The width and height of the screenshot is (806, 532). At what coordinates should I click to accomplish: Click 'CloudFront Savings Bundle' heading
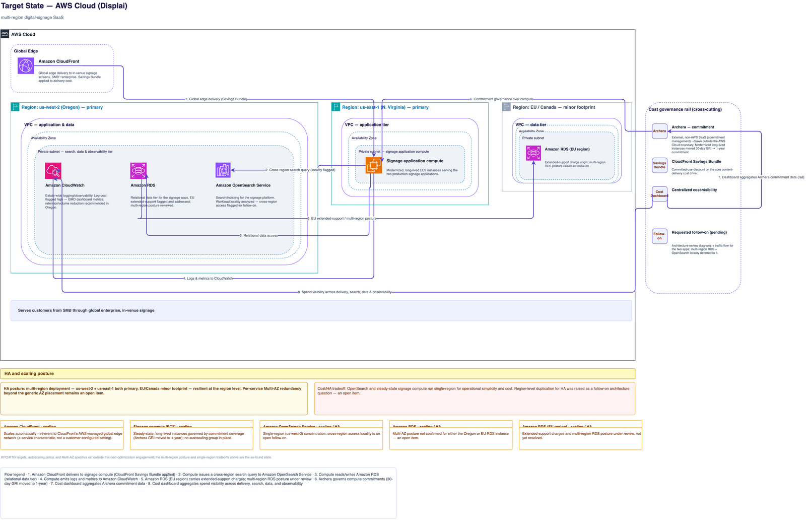[x=696, y=162]
